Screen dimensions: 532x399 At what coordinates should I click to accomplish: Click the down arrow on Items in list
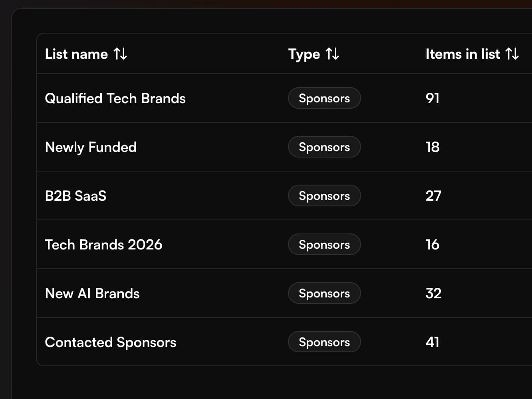tap(516, 54)
